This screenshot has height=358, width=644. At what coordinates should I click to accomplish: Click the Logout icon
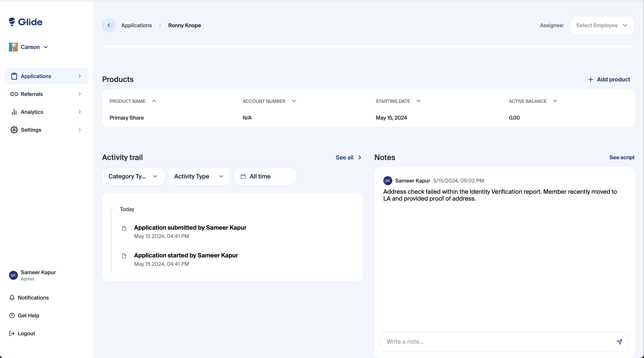(12, 333)
